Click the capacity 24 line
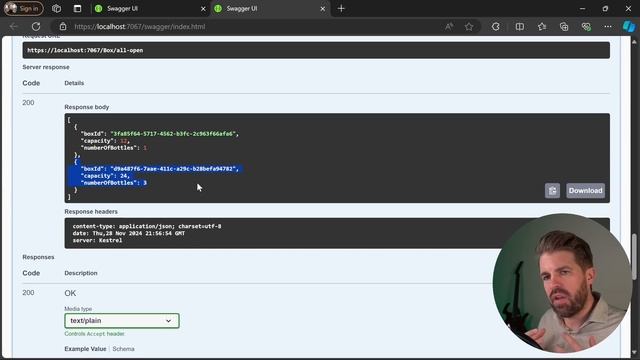Viewport: 640px width, 360px height. point(105,176)
